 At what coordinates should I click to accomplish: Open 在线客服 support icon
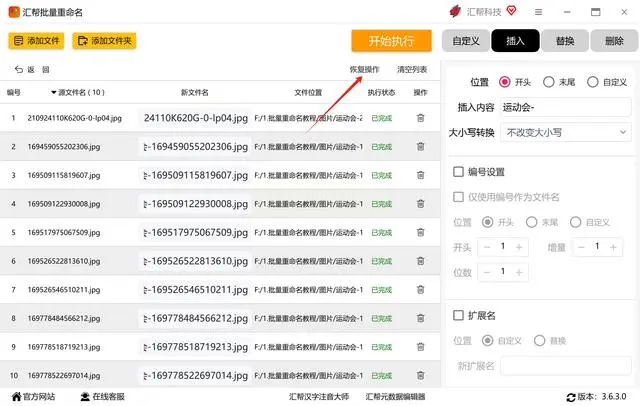point(85,396)
